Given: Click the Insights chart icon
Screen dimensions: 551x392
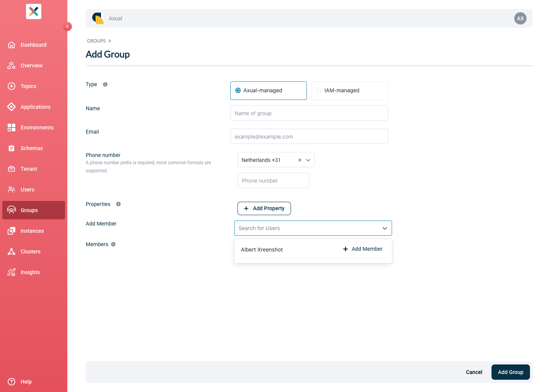Looking at the screenshot, I should 11,272.
